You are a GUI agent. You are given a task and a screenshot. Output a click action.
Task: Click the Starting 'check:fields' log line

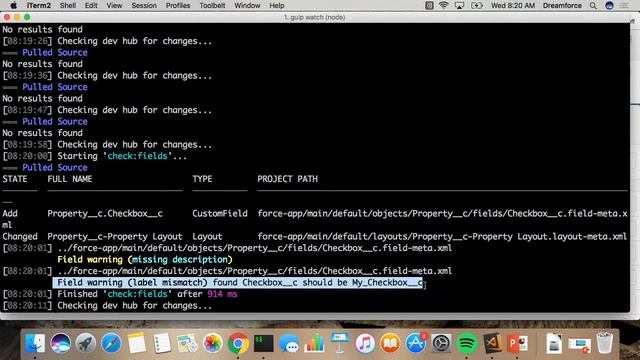[x=95, y=156]
